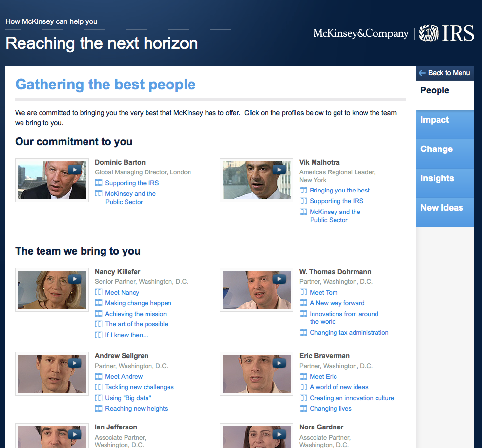Click film icon beside 'Meet Nancy'

pos(99,292)
